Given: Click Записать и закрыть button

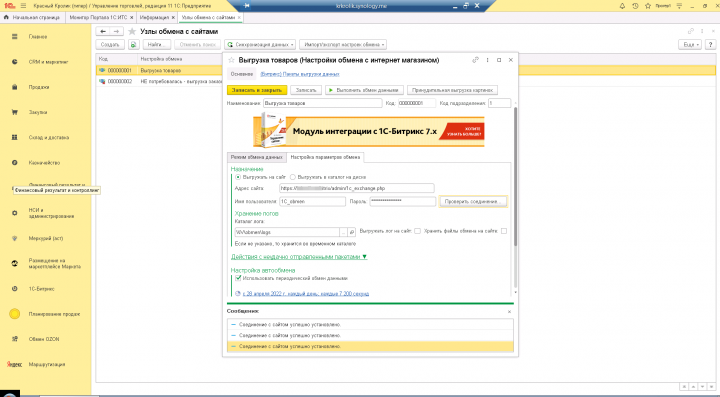Looking at the screenshot, I should 257,90.
